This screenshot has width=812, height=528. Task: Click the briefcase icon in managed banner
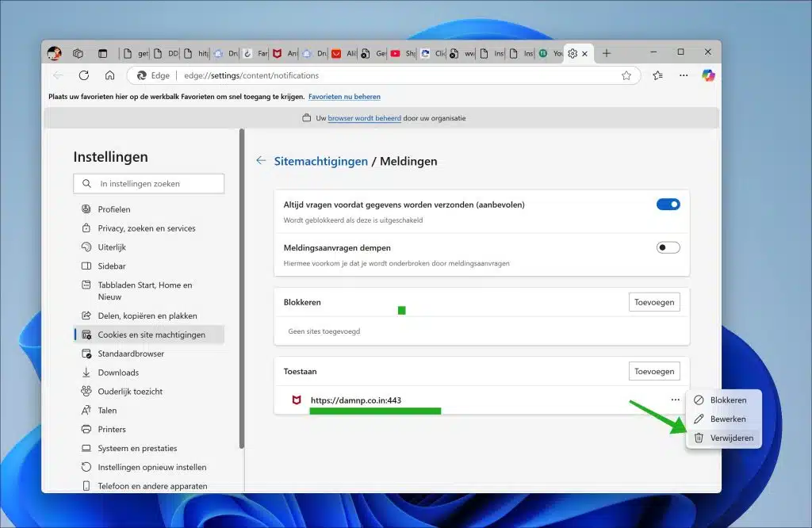[x=307, y=117]
